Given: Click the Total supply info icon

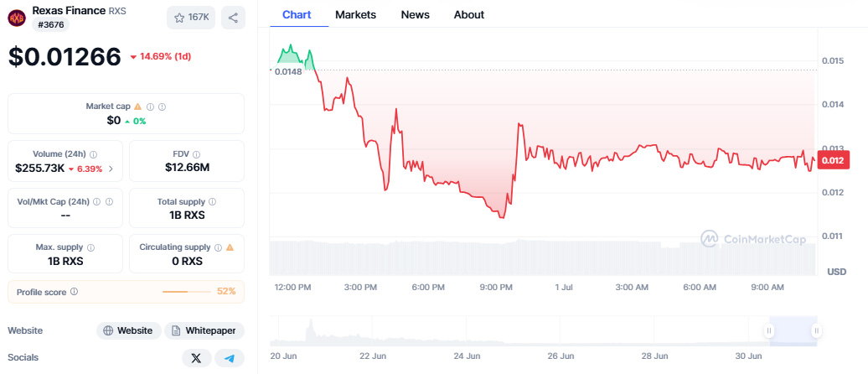Looking at the screenshot, I should (212, 202).
